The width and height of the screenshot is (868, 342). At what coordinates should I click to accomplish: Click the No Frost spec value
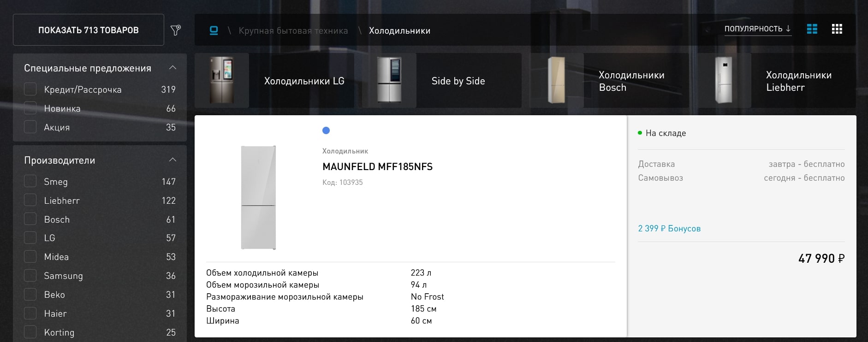point(428,297)
